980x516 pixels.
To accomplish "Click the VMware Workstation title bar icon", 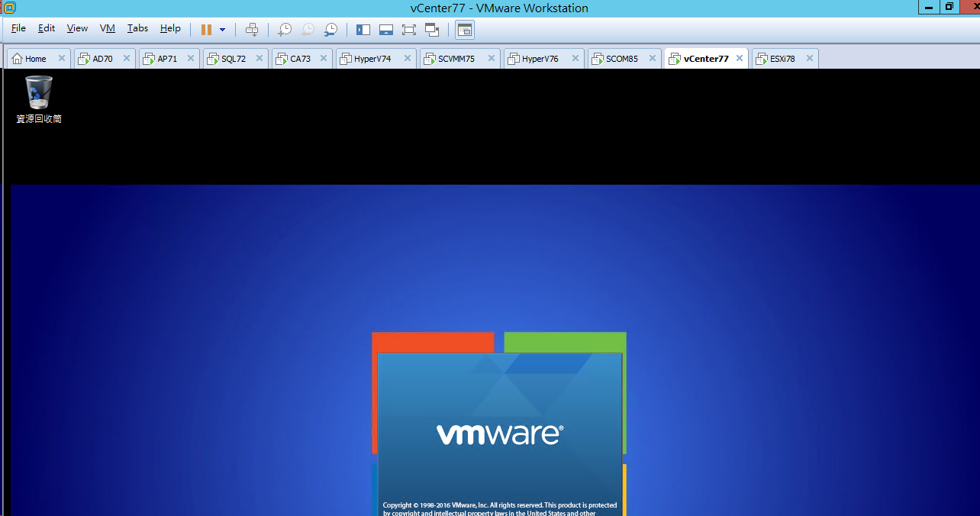I will [9, 8].
